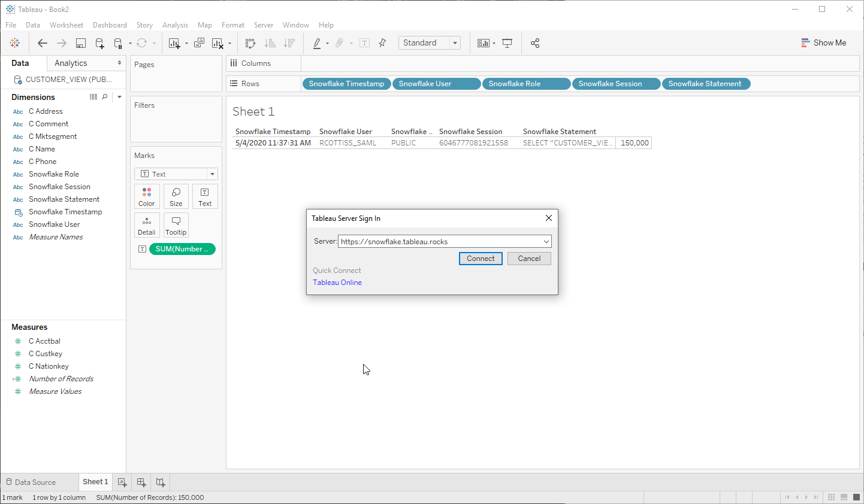Viewport: 864px width, 504px height.
Task: Select the C Mktsegment dimension
Action: pos(53,136)
